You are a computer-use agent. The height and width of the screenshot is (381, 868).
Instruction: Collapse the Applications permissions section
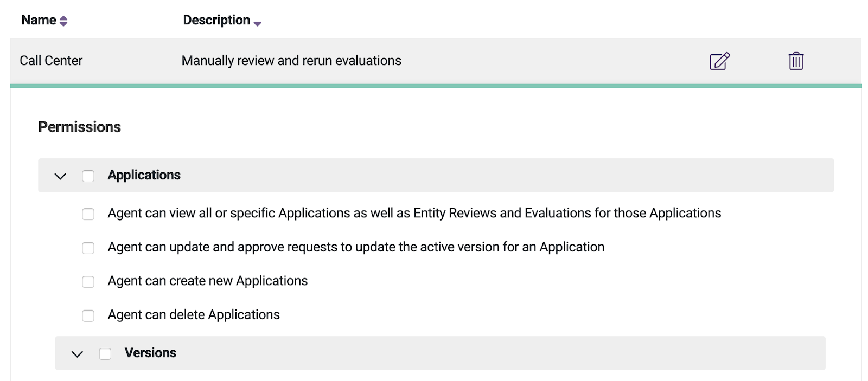(60, 176)
